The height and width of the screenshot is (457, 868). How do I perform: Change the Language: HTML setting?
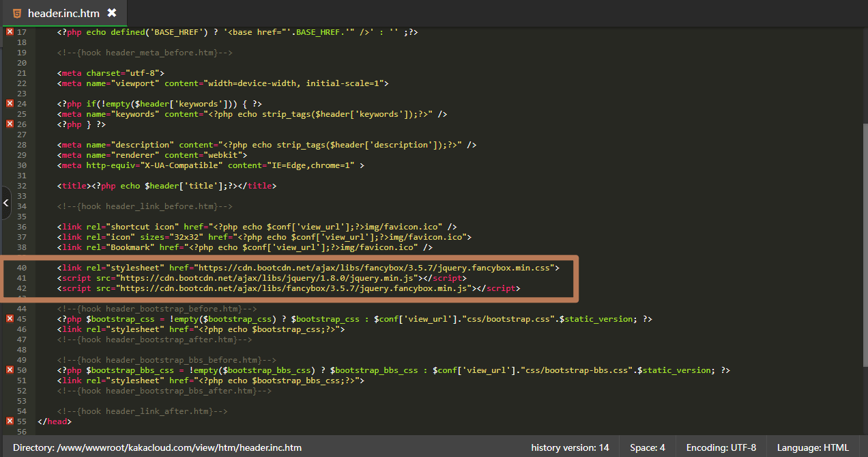813,447
